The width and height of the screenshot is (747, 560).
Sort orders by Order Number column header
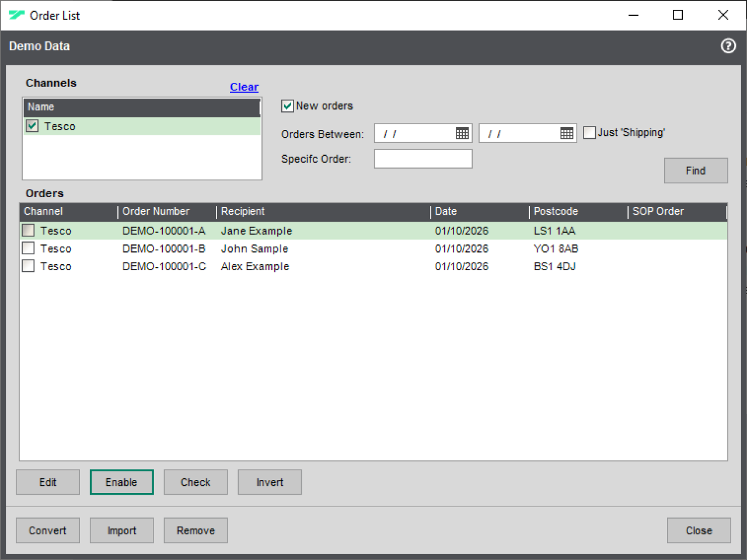pyautogui.click(x=167, y=212)
